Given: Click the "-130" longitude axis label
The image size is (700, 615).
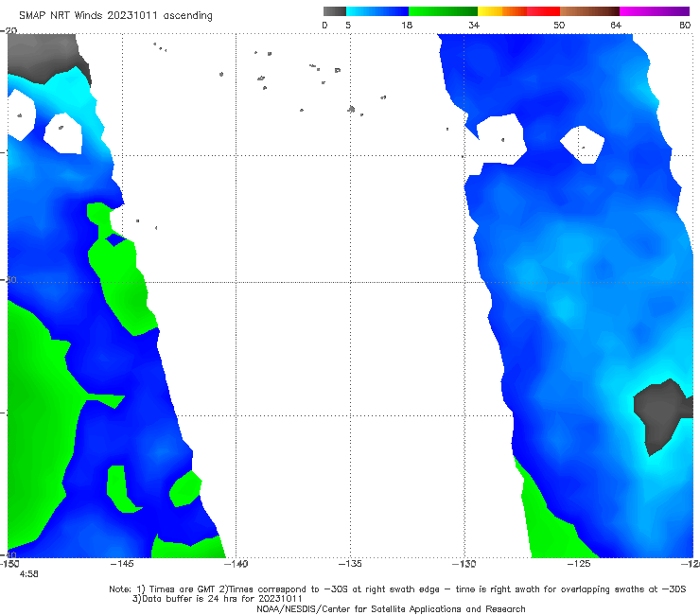Looking at the screenshot, I should tap(464, 564).
